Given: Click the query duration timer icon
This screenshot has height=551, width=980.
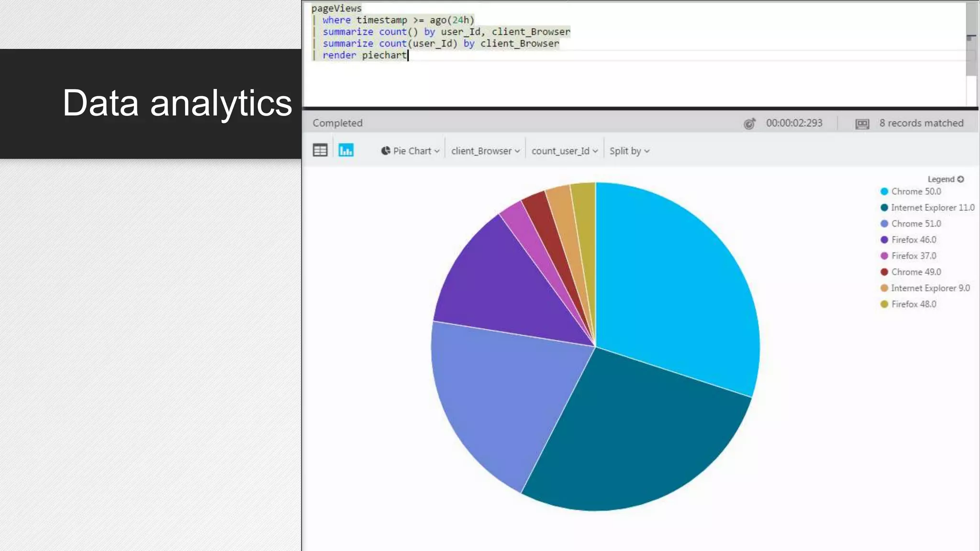Looking at the screenshot, I should [x=749, y=123].
